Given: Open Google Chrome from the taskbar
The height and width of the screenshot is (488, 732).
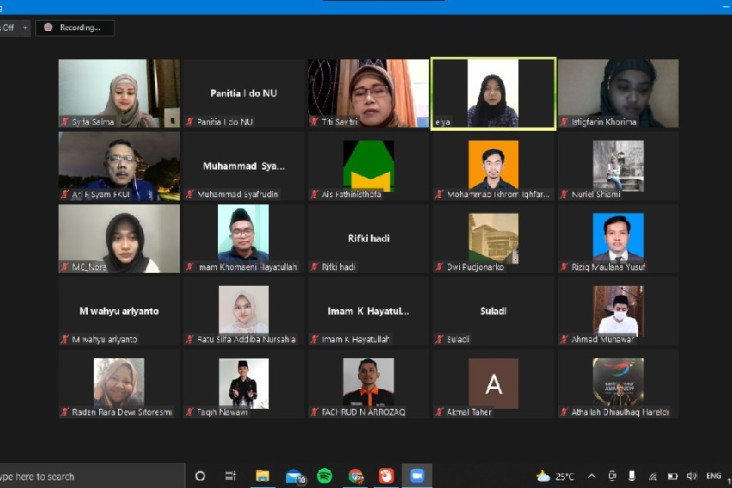Looking at the screenshot, I should [x=356, y=476].
